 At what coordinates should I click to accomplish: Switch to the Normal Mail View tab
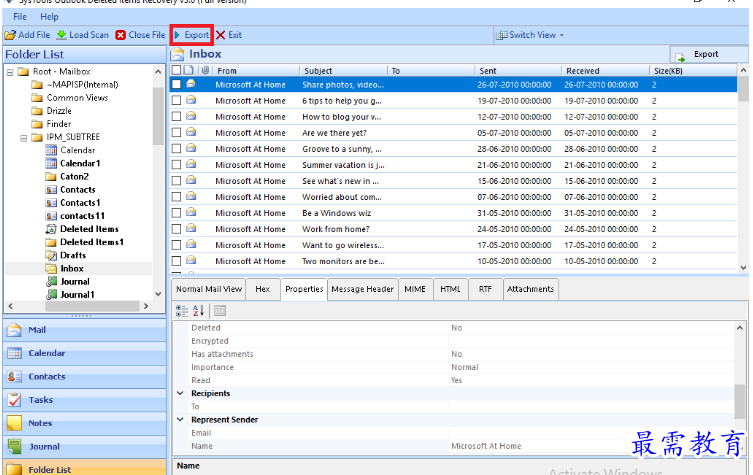coord(209,289)
